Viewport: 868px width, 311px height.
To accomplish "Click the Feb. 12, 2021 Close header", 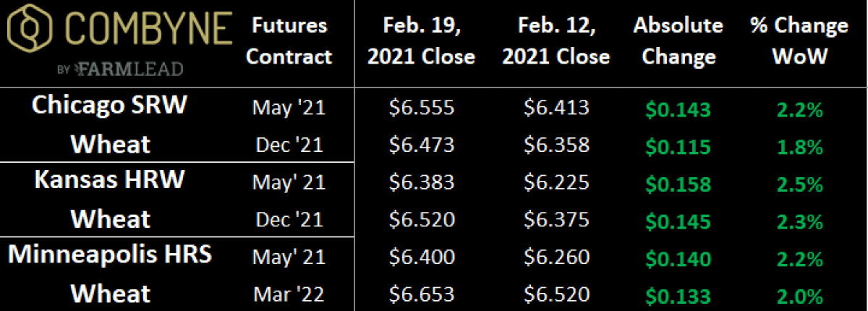I will pyautogui.click(x=556, y=41).
